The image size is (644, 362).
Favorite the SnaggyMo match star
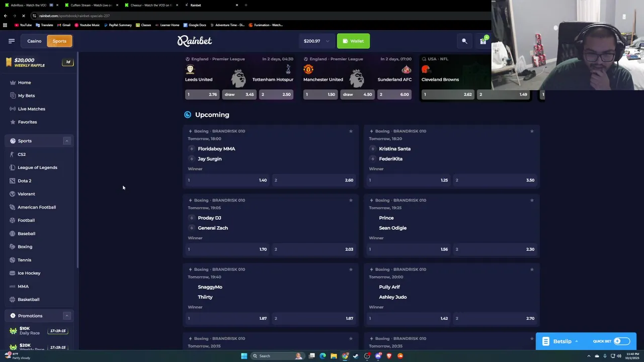point(351,269)
